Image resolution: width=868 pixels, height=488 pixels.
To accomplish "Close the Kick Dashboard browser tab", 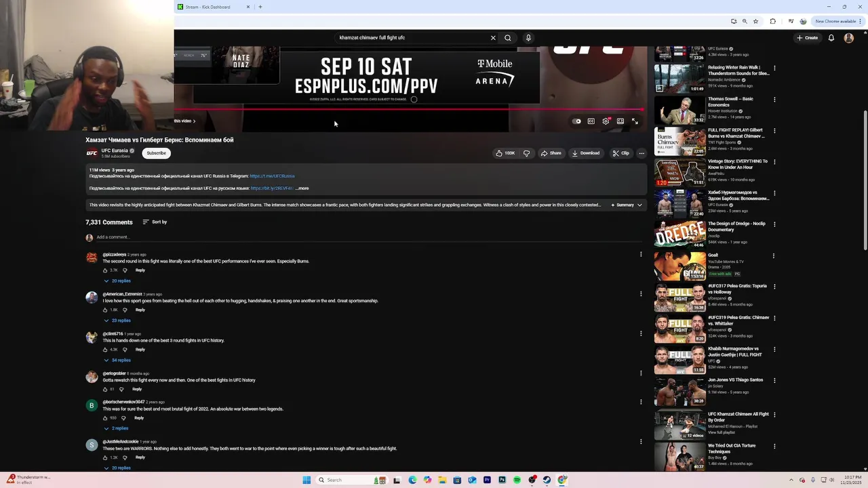I will coord(248,7).
